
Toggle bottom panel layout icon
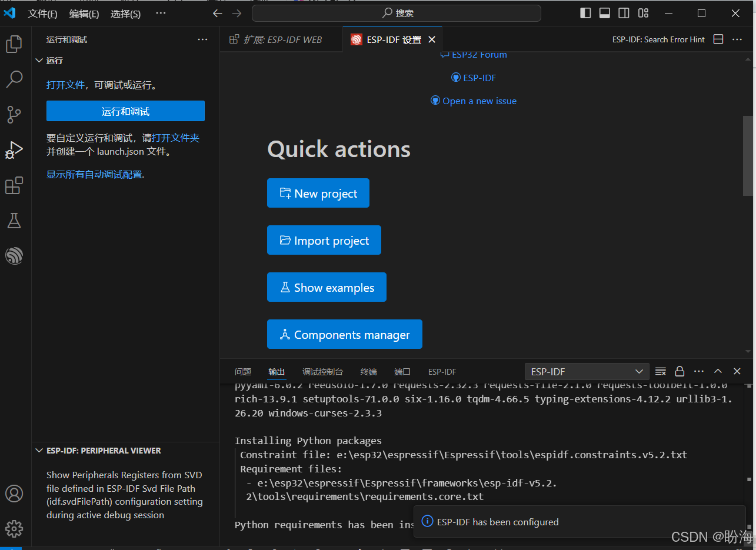605,13
